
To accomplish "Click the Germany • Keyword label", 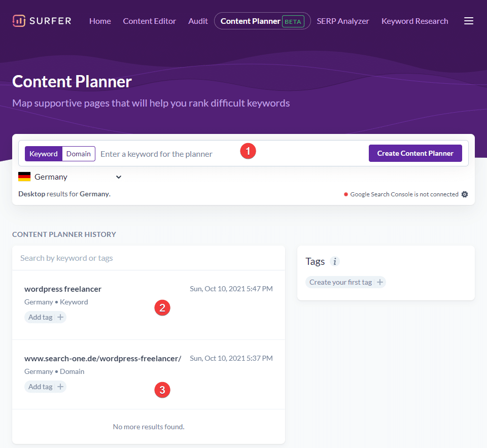I will tap(56, 302).
